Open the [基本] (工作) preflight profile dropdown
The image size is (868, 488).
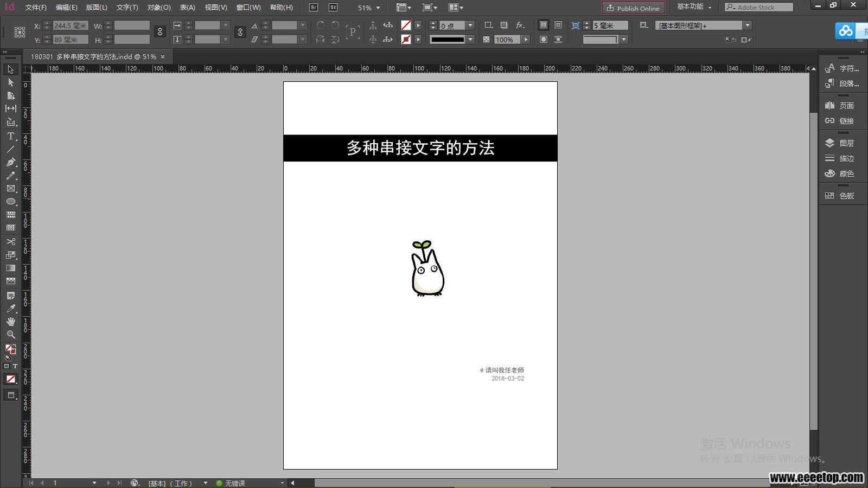(x=205, y=483)
